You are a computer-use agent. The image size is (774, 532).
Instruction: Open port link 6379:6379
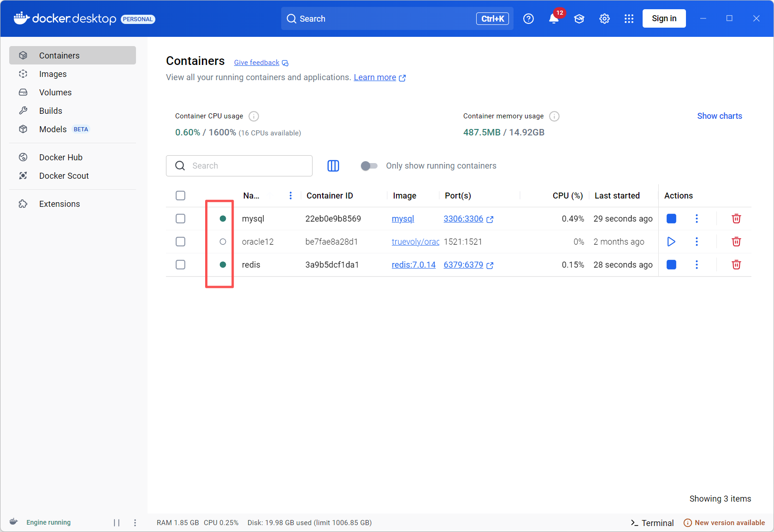(463, 265)
